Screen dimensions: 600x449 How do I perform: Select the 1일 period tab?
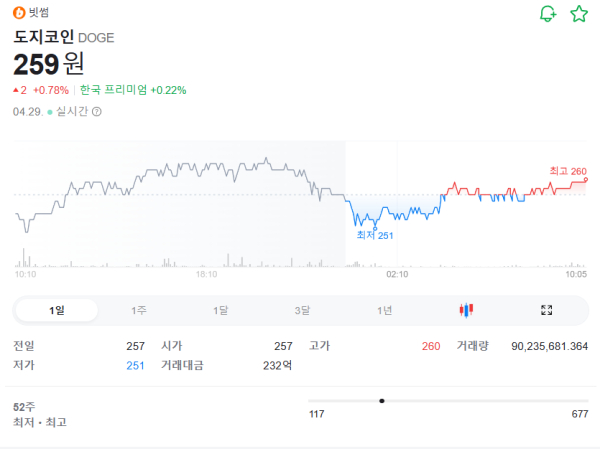point(57,310)
